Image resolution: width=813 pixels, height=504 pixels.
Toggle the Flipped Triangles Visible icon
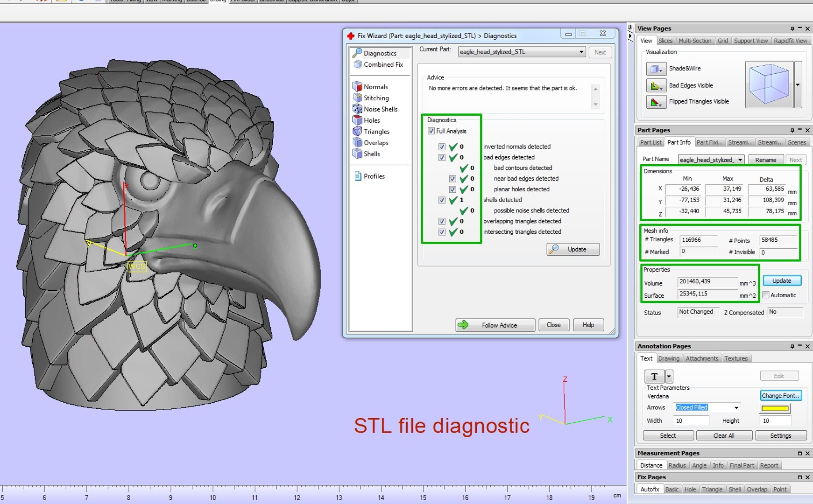[656, 102]
